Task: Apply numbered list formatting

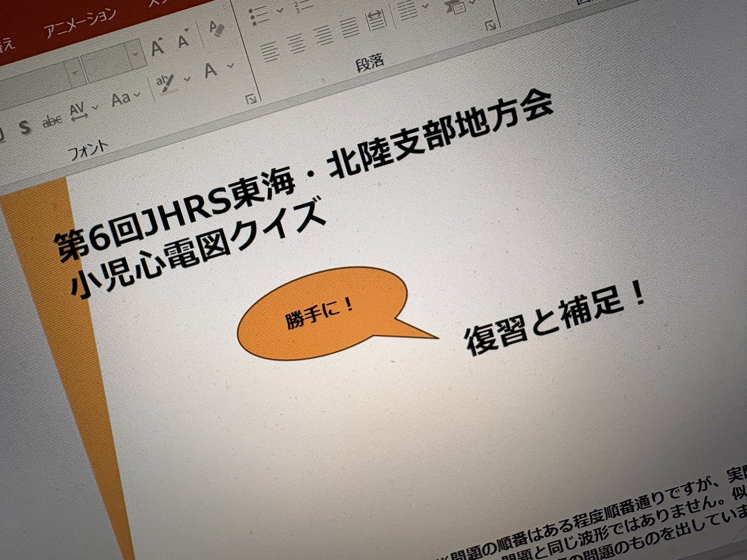Action: pos(304,5)
